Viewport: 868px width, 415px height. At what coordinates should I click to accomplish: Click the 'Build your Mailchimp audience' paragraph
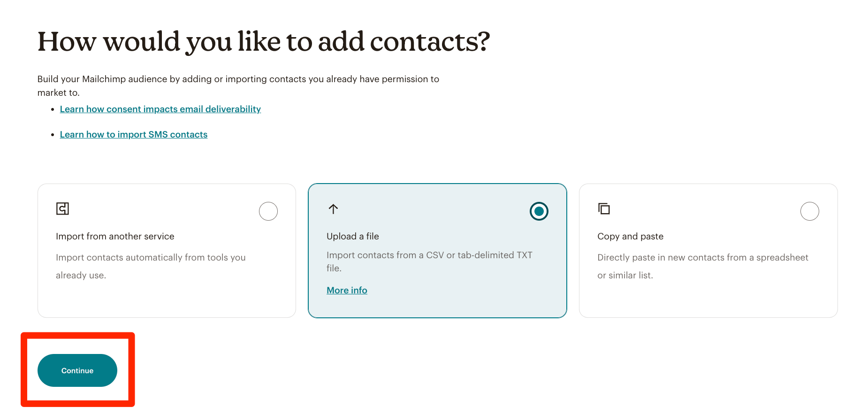(238, 85)
